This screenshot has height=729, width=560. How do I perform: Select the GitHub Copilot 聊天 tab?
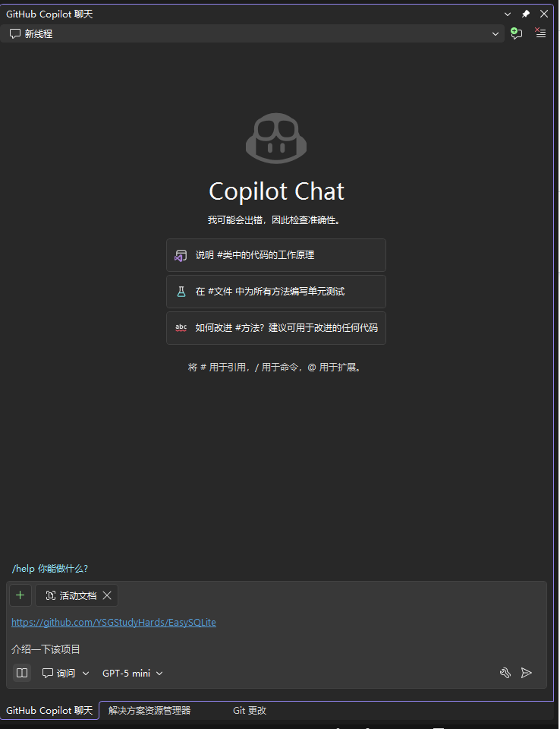tap(49, 711)
